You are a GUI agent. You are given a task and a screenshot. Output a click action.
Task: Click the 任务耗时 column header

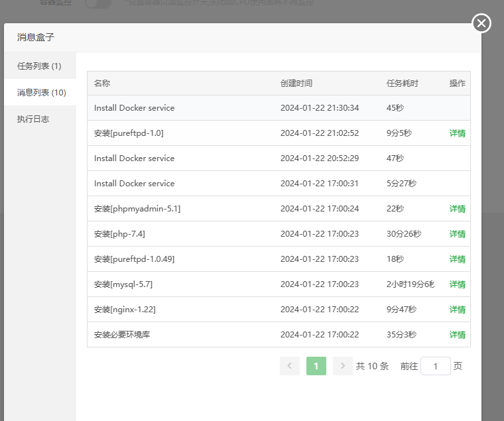(403, 84)
